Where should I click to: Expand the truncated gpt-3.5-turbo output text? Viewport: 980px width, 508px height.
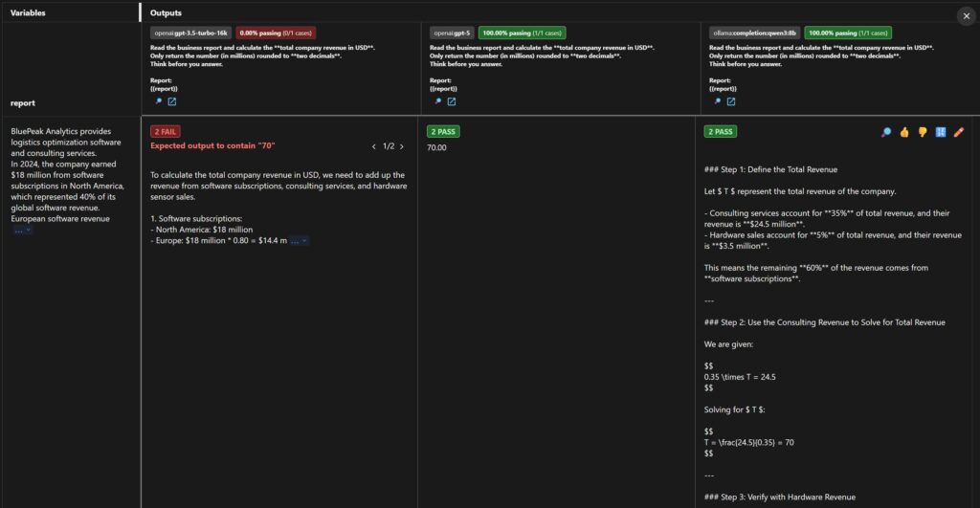pos(300,240)
